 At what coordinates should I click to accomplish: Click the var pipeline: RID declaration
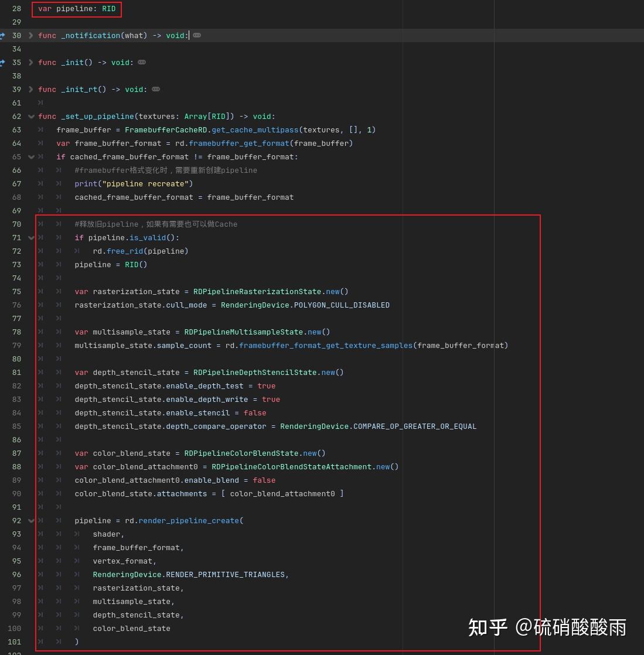coord(76,9)
